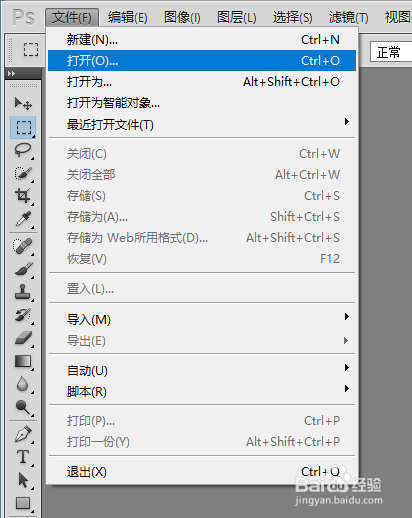The width and height of the screenshot is (412, 518).
Task: Choose 置入(L)... menu item
Action: 202,289
